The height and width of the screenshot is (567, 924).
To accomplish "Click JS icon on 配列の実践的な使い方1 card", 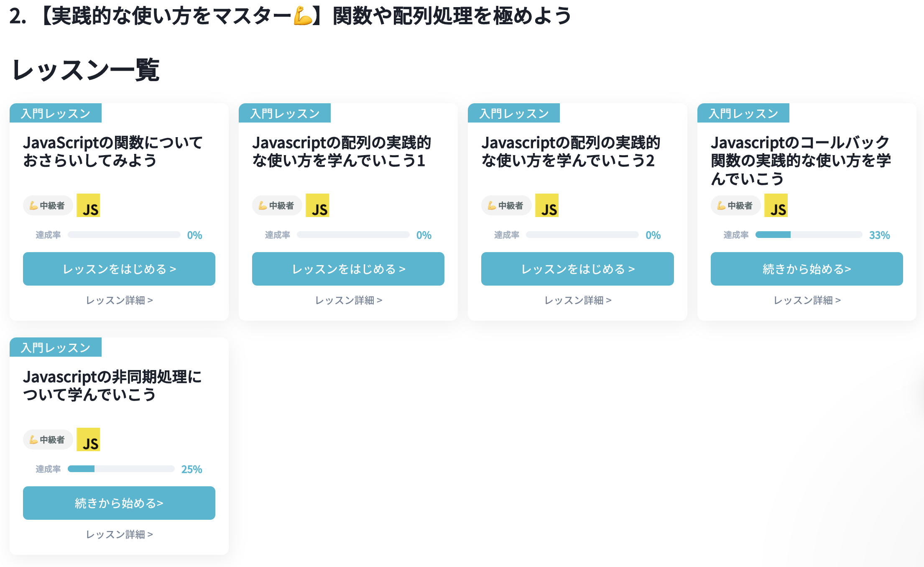I will coord(317,205).
